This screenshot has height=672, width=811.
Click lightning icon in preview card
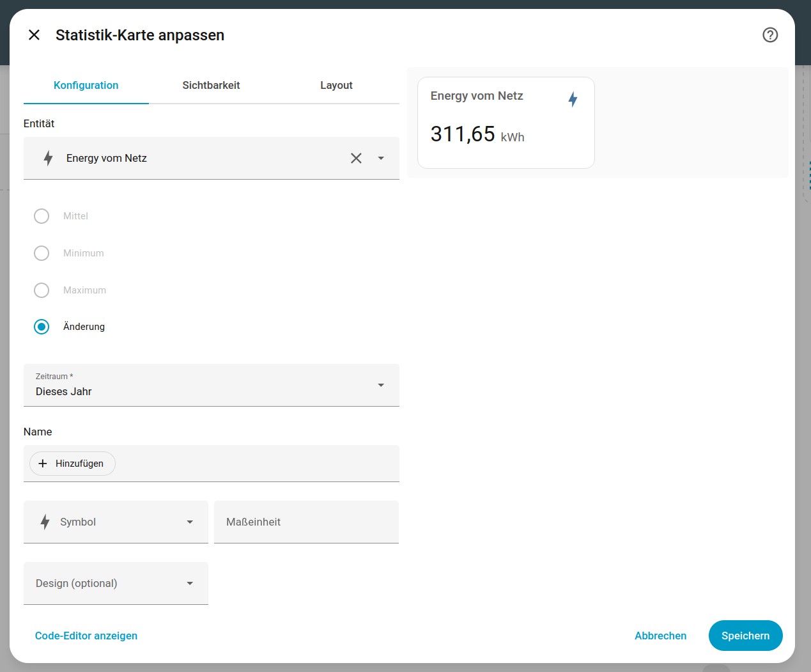tap(573, 99)
